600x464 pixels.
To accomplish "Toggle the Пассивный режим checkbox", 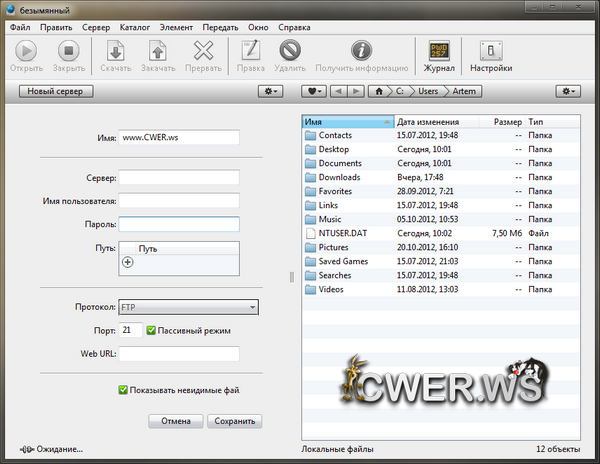I will tap(152, 330).
